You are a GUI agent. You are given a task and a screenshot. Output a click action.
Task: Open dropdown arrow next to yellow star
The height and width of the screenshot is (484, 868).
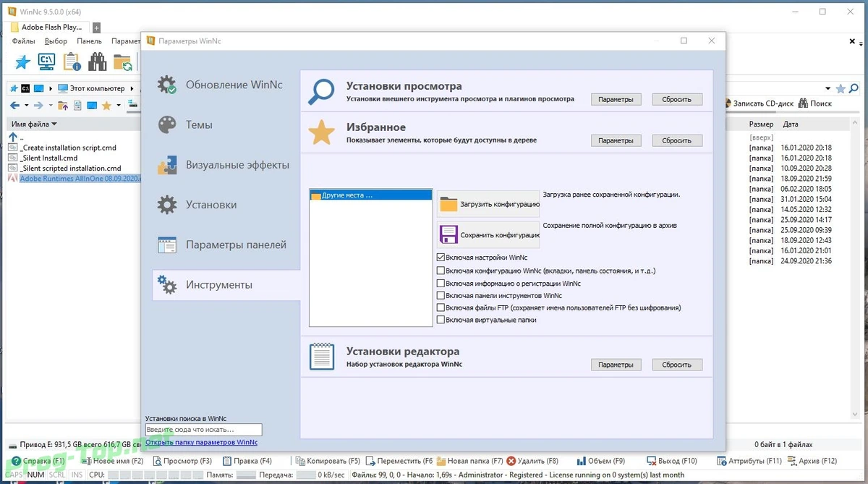117,106
